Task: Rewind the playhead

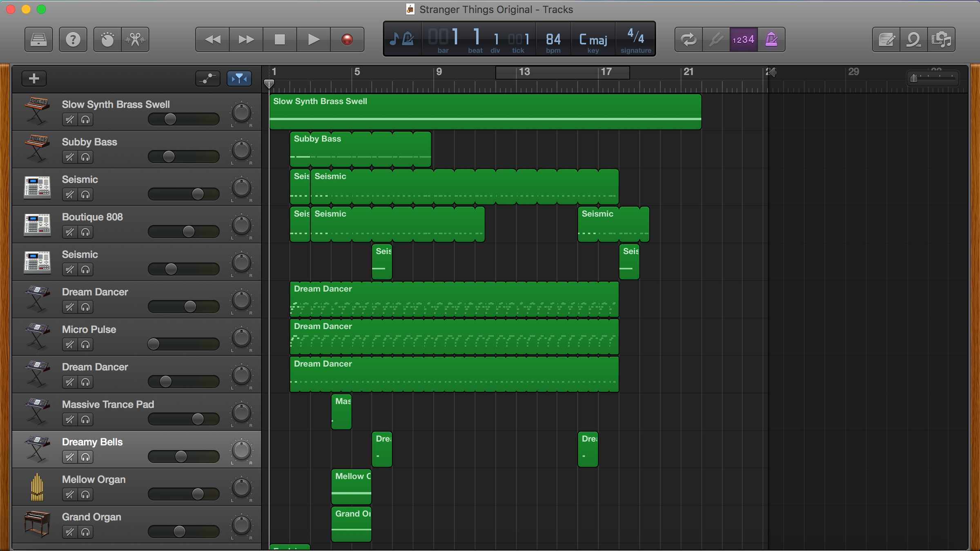Action: click(212, 40)
